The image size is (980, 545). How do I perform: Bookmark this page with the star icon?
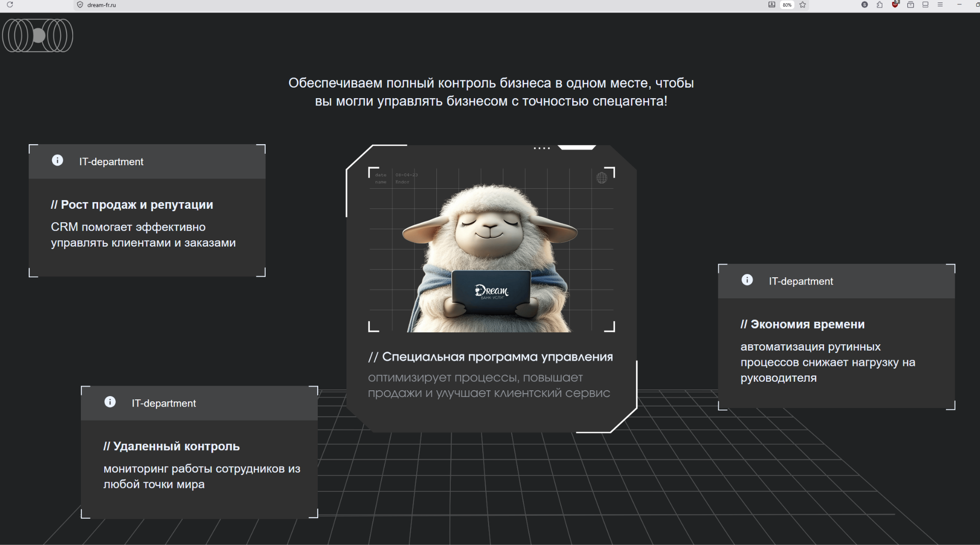click(x=802, y=4)
